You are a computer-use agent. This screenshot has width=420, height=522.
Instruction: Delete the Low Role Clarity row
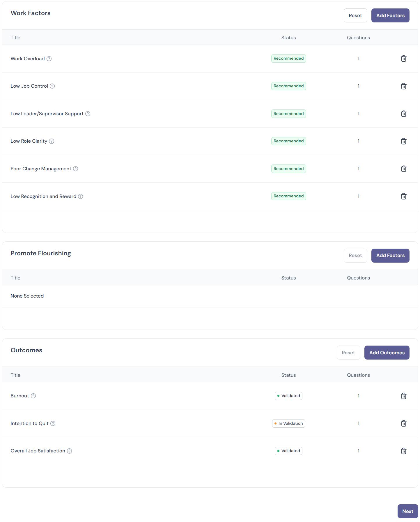[403, 141]
